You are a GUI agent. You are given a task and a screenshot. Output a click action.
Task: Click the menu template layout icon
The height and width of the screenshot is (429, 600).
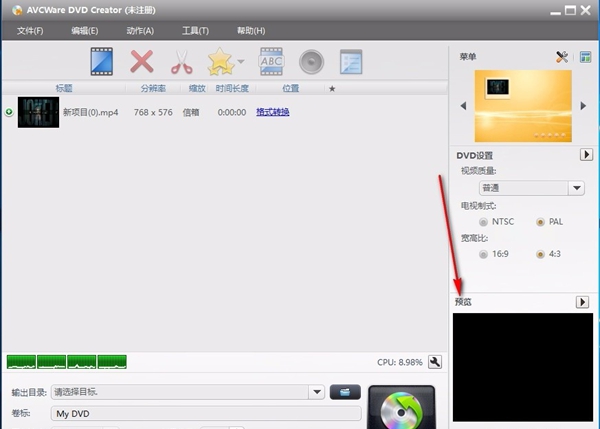585,57
